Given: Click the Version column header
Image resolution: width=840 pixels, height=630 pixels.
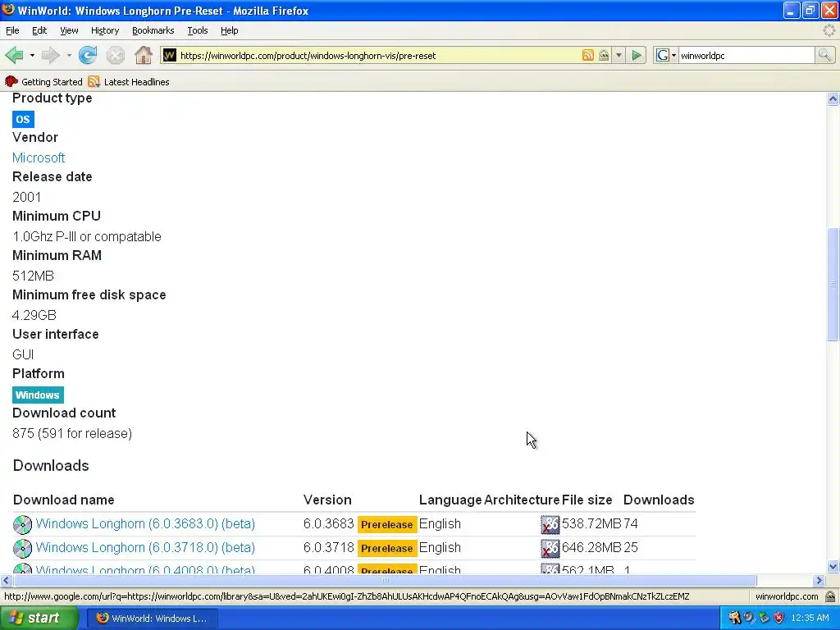Looking at the screenshot, I should (x=327, y=500).
